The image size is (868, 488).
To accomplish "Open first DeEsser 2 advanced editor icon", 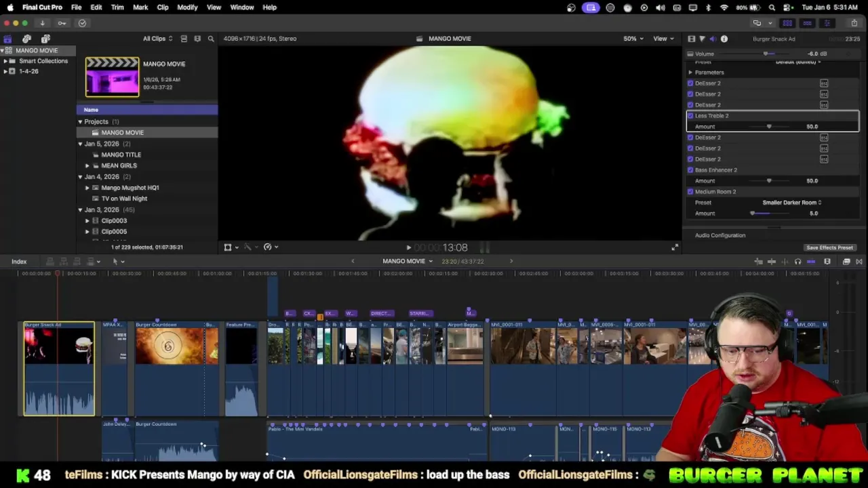I will coord(824,83).
